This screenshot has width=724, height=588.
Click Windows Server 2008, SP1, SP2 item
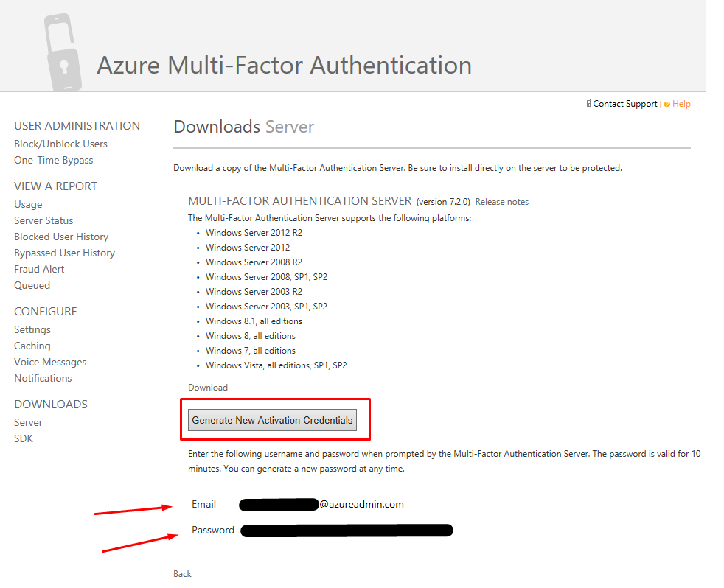(x=266, y=277)
